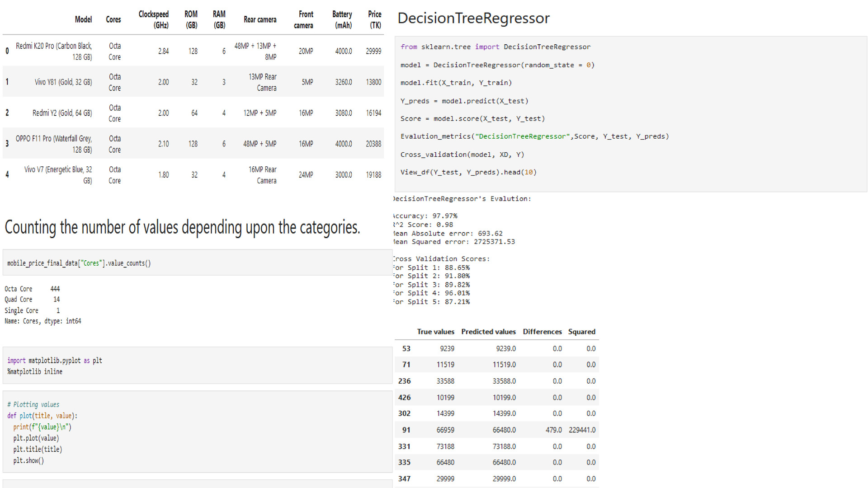Click the row indexed 91 with difference 479.0
The height and width of the screenshot is (488, 868).
(x=497, y=430)
